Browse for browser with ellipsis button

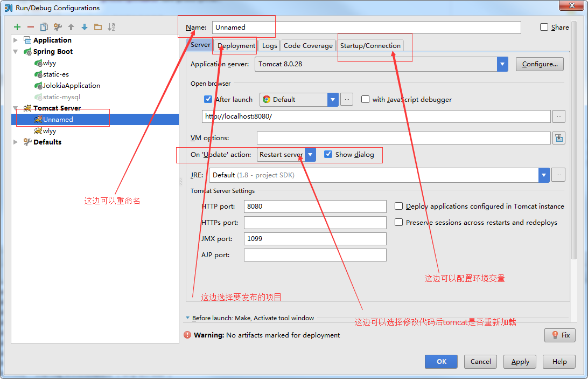click(x=347, y=100)
